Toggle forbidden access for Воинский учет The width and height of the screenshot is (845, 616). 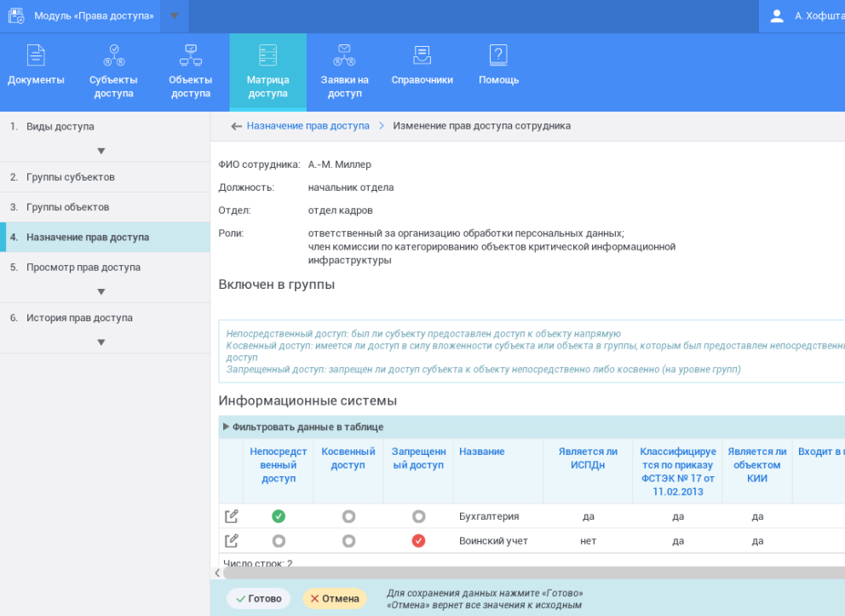tap(417, 540)
